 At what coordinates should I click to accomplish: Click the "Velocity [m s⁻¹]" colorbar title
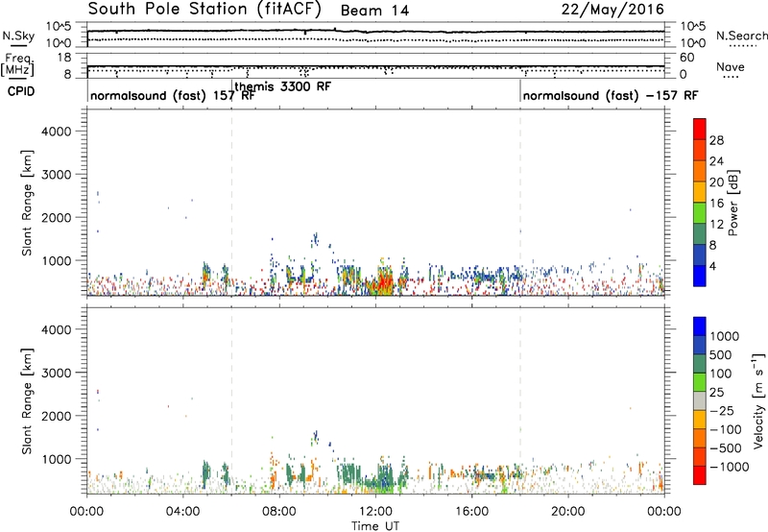point(758,400)
